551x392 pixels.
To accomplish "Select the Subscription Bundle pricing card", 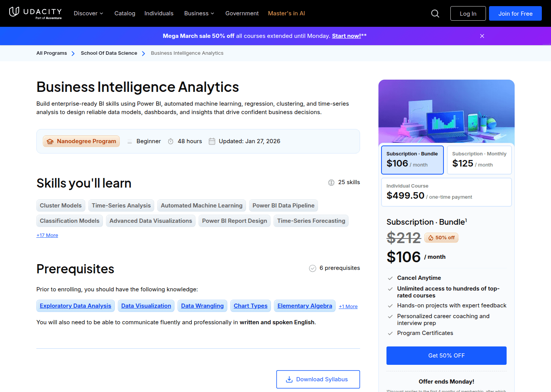I will click(412, 160).
